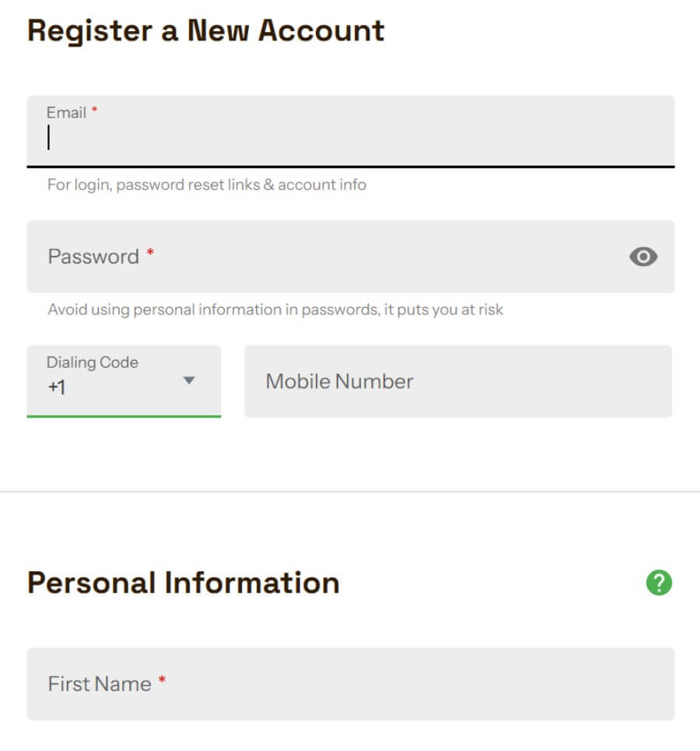700x751 pixels.
Task: Click the Password placeholder label text
Action: (93, 257)
